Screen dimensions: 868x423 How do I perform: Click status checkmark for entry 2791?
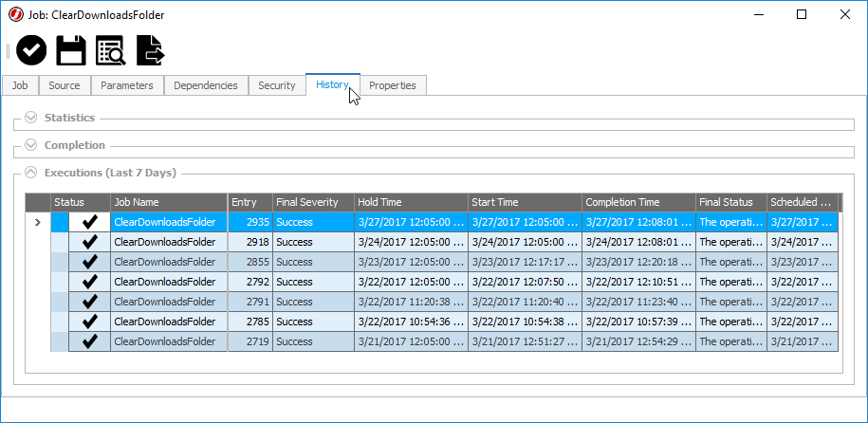(x=89, y=302)
